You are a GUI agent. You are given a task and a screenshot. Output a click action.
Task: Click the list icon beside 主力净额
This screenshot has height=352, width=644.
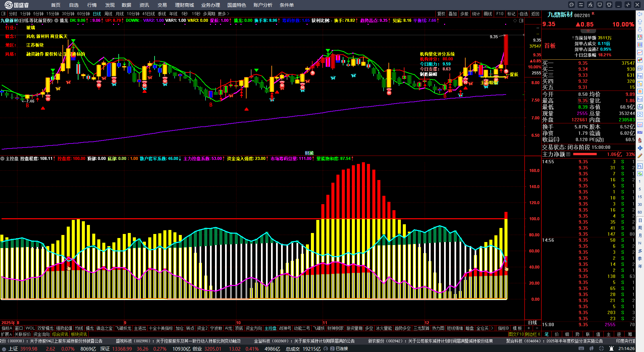point(568,154)
